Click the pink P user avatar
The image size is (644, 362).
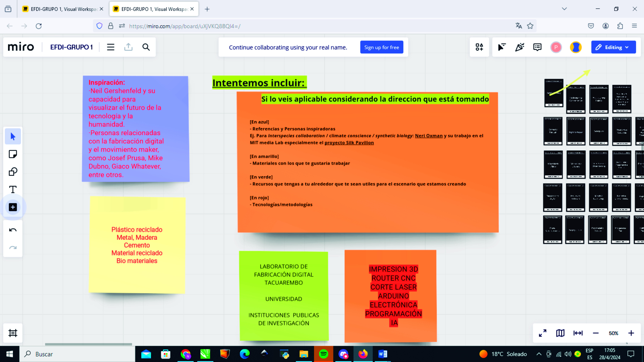pyautogui.click(x=556, y=47)
